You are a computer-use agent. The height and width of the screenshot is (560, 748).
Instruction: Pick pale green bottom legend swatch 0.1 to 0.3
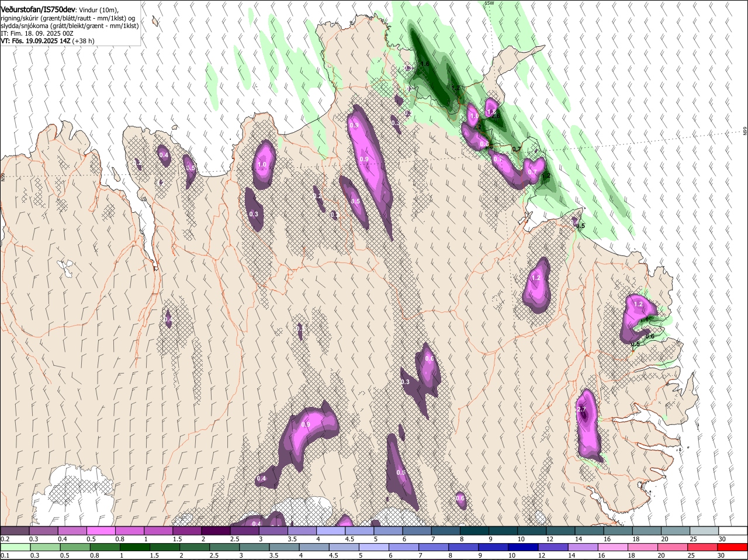click(x=15, y=547)
